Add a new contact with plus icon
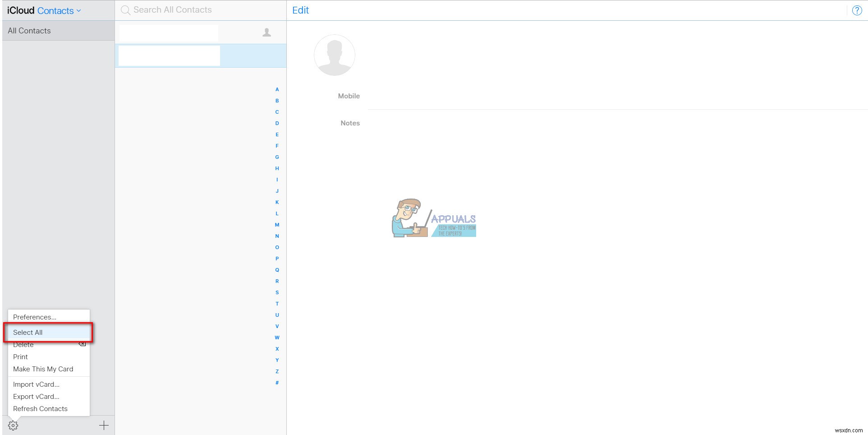The image size is (868, 435). pos(104,426)
